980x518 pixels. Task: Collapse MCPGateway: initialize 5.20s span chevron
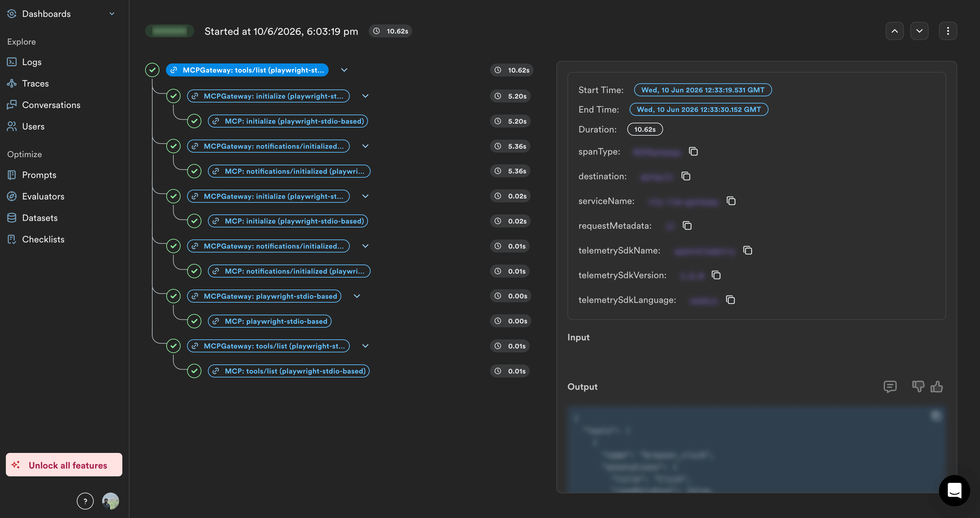point(366,96)
